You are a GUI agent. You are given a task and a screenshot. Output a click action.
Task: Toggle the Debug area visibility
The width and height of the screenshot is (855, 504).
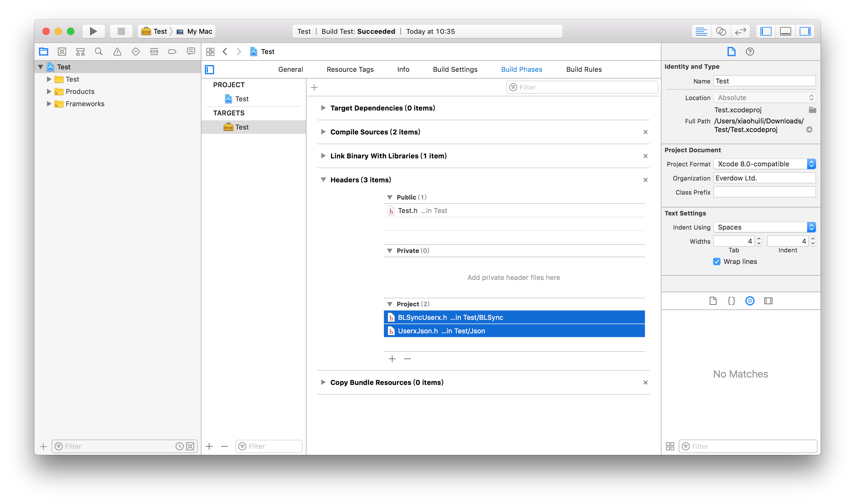point(786,31)
